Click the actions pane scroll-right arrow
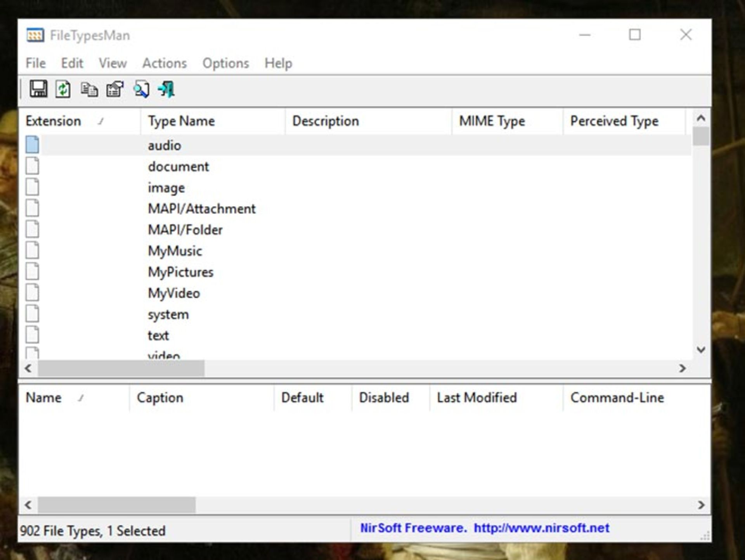This screenshot has width=745, height=560. click(x=701, y=505)
